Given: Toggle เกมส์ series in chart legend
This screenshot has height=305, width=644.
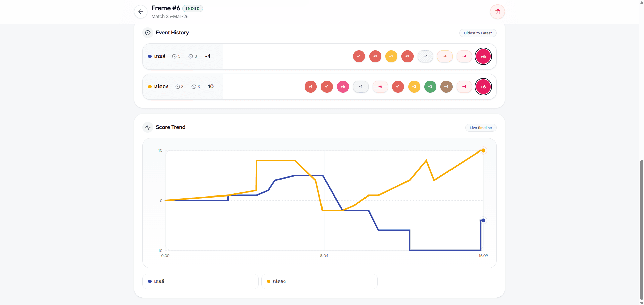Looking at the screenshot, I should point(200,281).
